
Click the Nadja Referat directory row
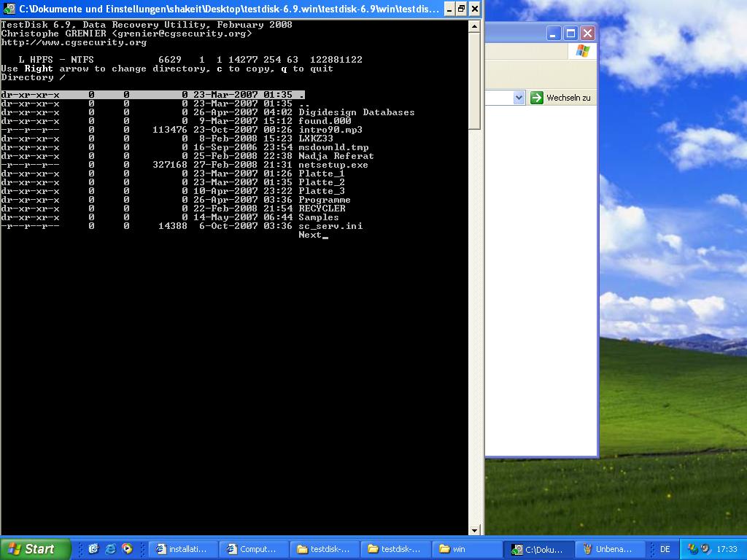(x=187, y=156)
